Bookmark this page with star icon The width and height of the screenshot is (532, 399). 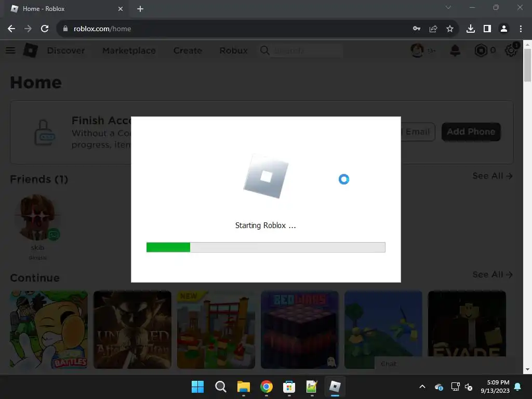450,29
